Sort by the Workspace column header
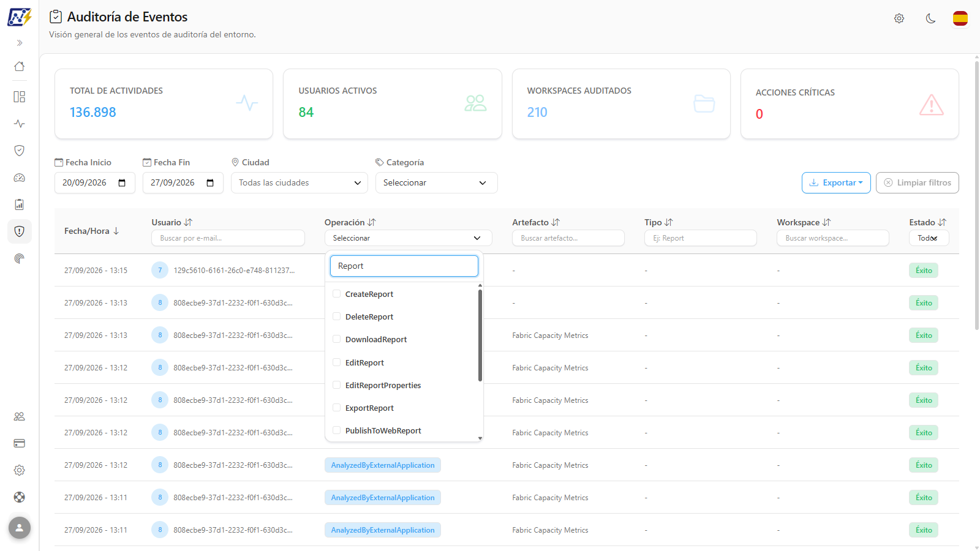This screenshot has height=551, width=980. pyautogui.click(x=804, y=222)
